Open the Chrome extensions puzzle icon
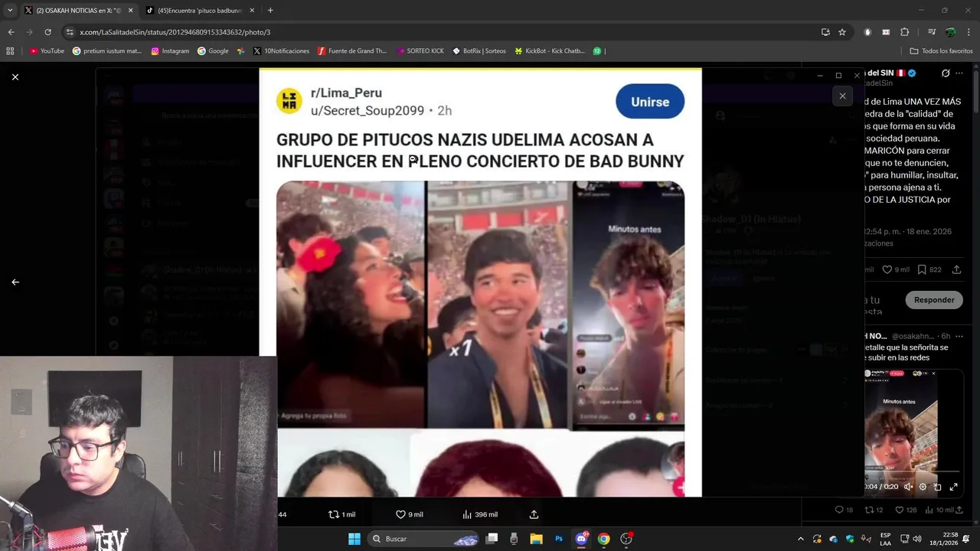The image size is (980, 551). tap(904, 32)
